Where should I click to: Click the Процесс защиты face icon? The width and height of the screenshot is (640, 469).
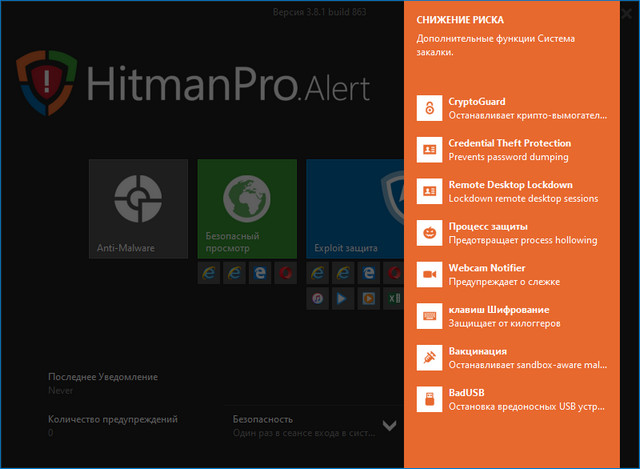429,232
